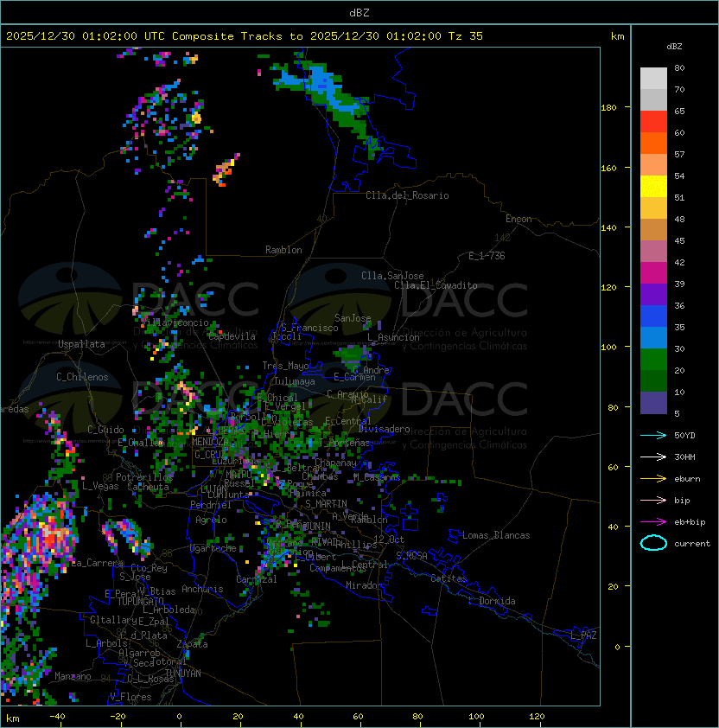Click the 'MENDOZA' map label

point(210,441)
